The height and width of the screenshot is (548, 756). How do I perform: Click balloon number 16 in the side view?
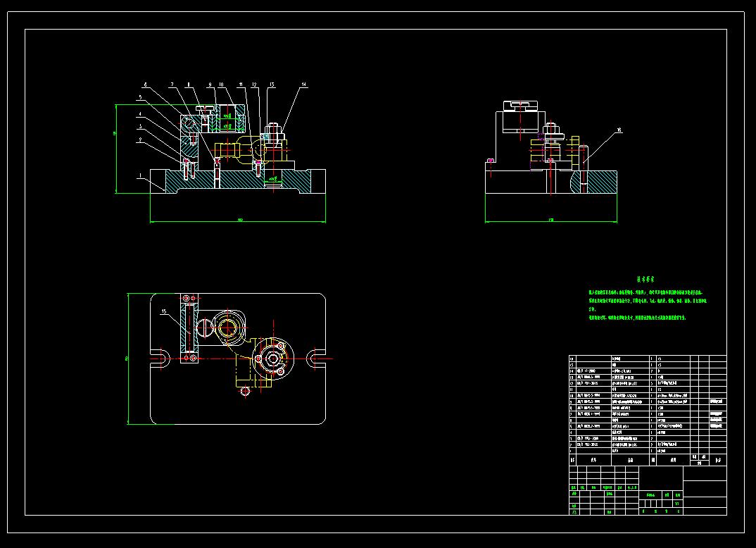coord(619,130)
